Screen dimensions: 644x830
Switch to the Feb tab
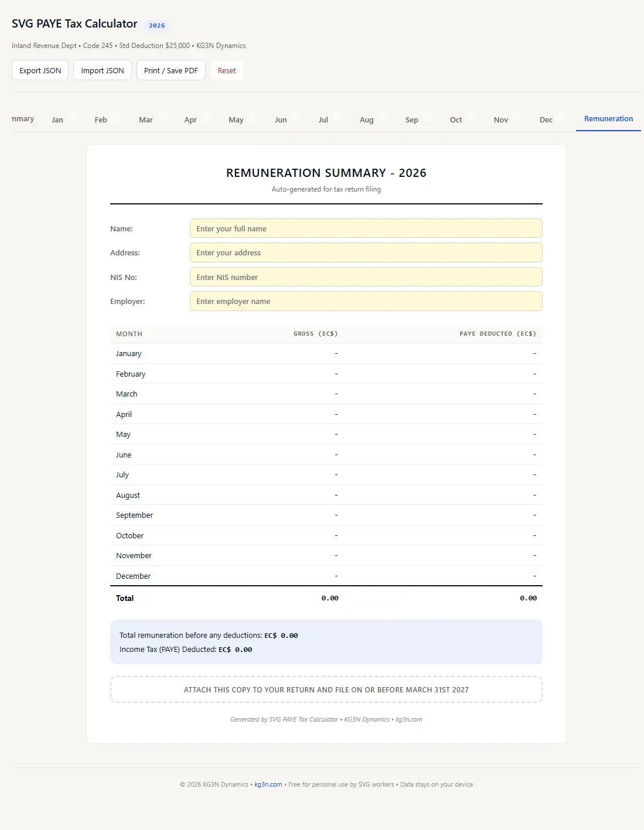101,119
